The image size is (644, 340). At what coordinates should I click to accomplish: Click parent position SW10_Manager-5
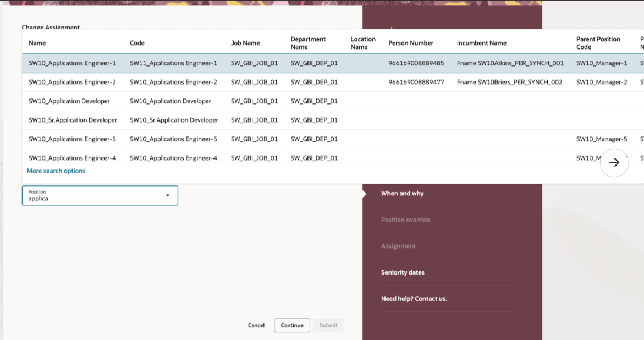pyautogui.click(x=602, y=139)
